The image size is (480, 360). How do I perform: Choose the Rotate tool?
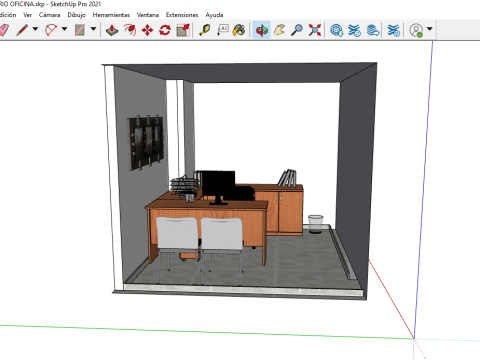click(x=165, y=30)
